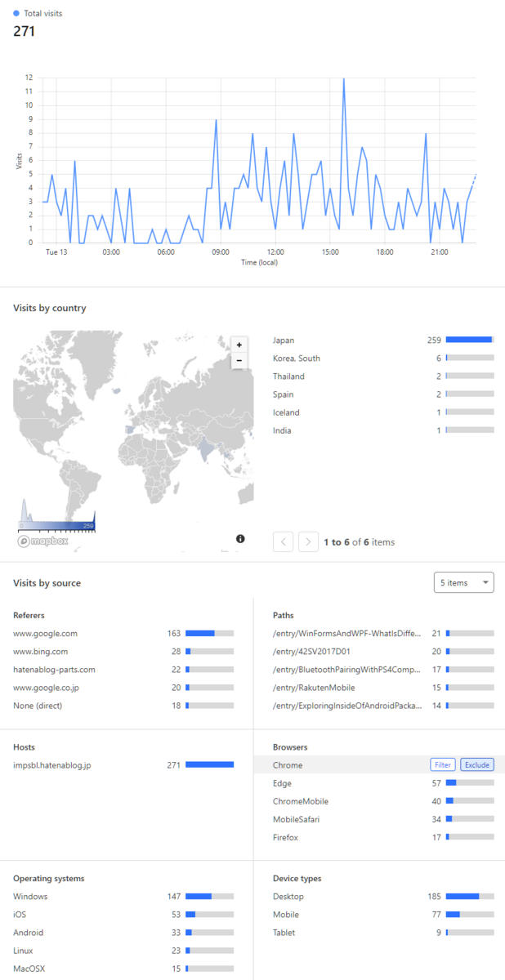Screen dimensions: 505x980
Task: Zoom in on the map with plus button
Action: pos(239,345)
